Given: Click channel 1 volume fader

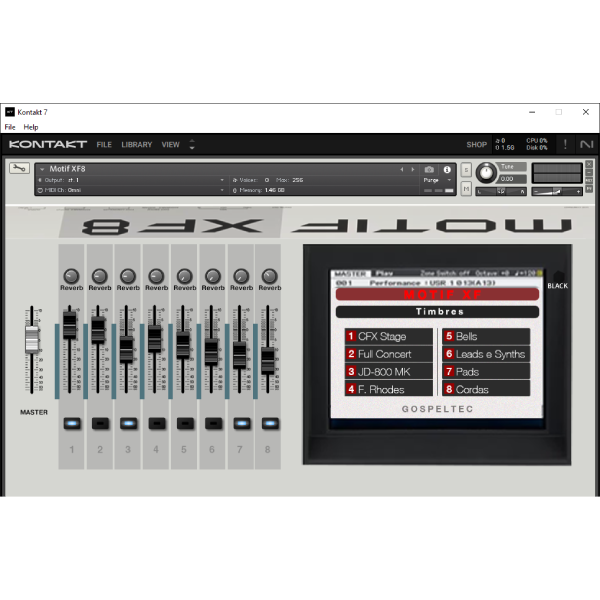Looking at the screenshot, I should 70,325.
